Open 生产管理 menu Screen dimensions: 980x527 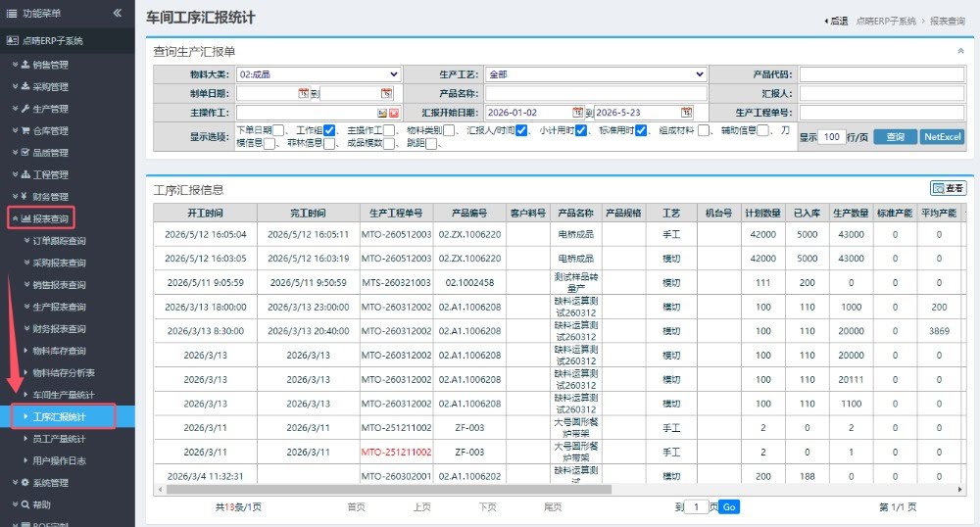coord(50,109)
